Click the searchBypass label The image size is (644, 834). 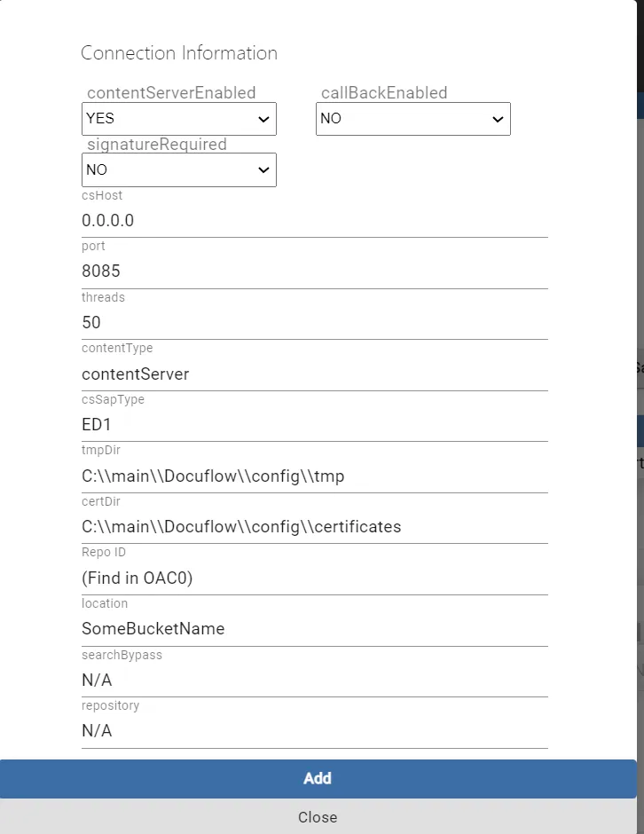click(x=122, y=655)
